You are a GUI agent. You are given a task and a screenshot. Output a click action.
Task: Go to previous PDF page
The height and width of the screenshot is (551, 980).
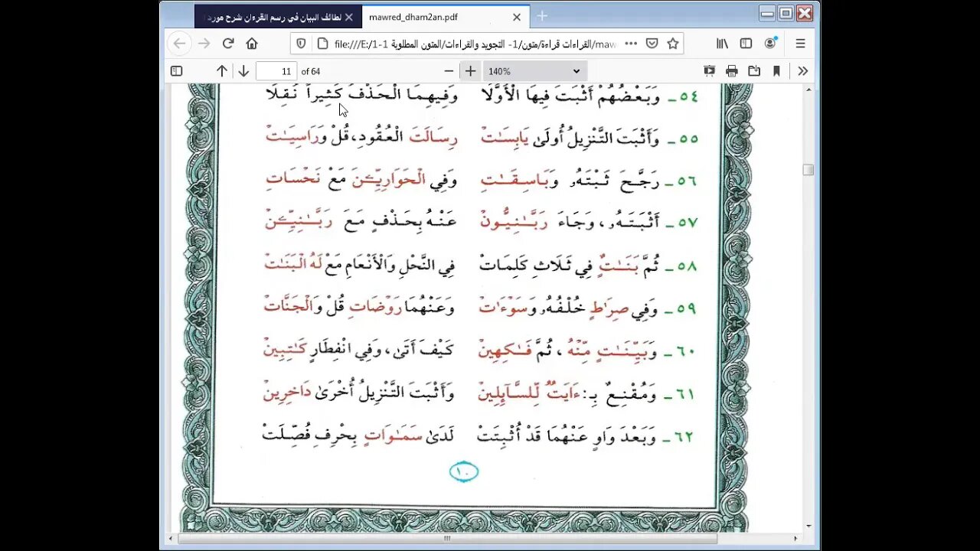pos(222,71)
